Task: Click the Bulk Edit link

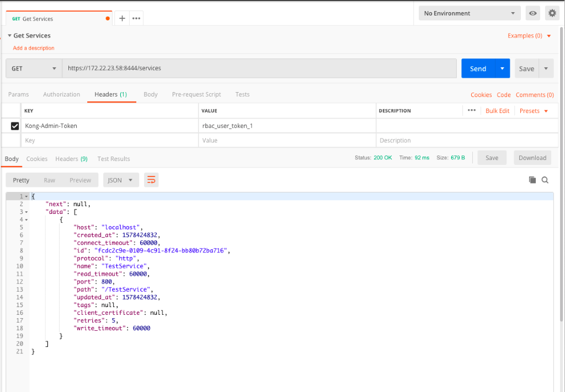Action: 497,111
